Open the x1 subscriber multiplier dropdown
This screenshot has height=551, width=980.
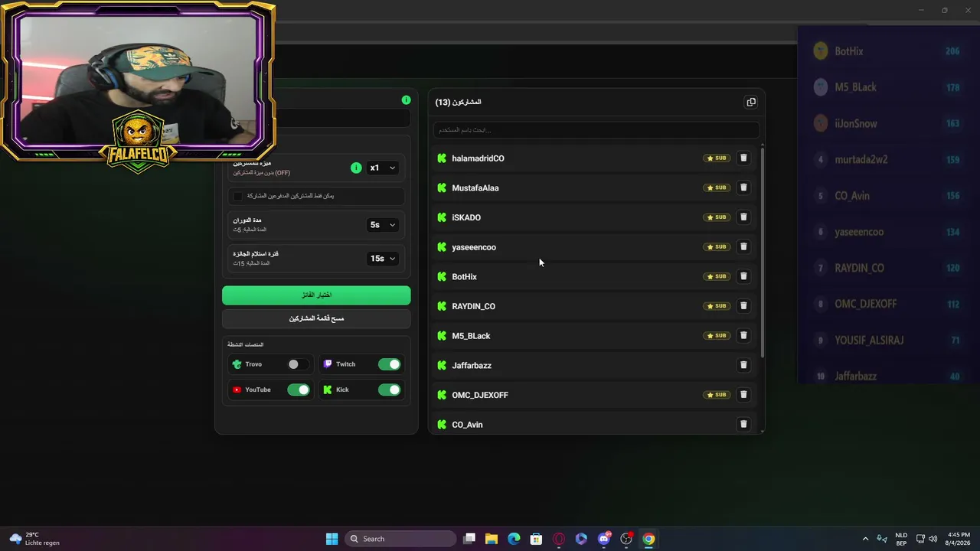click(x=382, y=168)
